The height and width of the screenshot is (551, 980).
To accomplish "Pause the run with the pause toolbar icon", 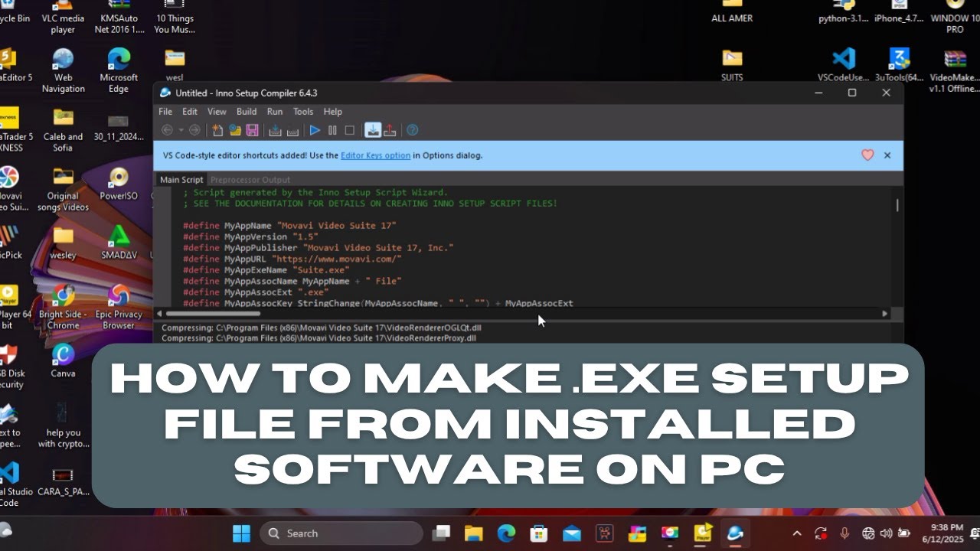I will click(x=332, y=130).
